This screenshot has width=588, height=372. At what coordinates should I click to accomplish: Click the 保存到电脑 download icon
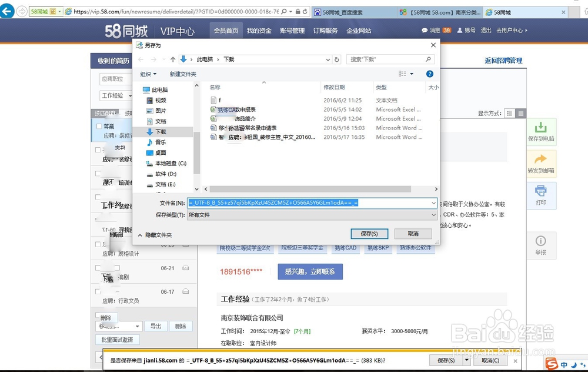541,127
